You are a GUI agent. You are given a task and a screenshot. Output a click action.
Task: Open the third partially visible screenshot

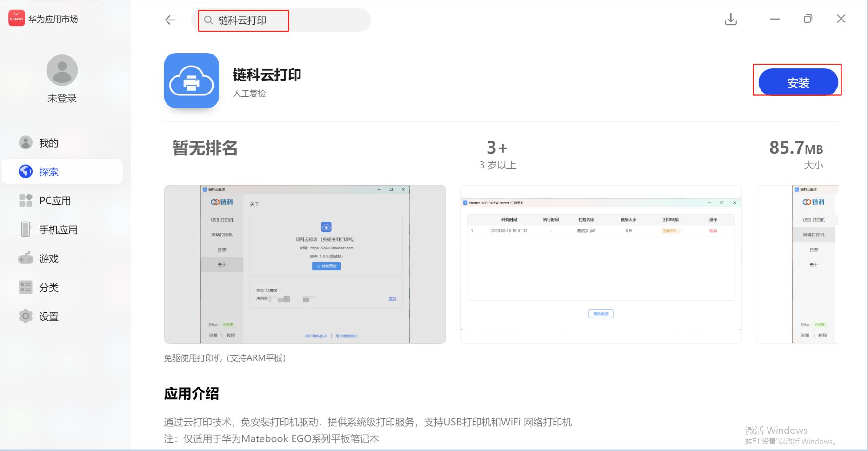click(x=797, y=264)
